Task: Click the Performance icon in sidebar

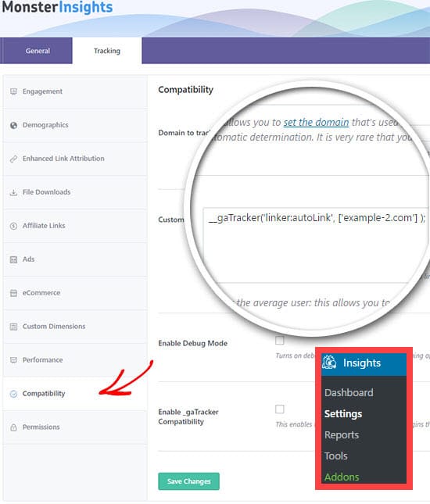Action: (x=13, y=360)
